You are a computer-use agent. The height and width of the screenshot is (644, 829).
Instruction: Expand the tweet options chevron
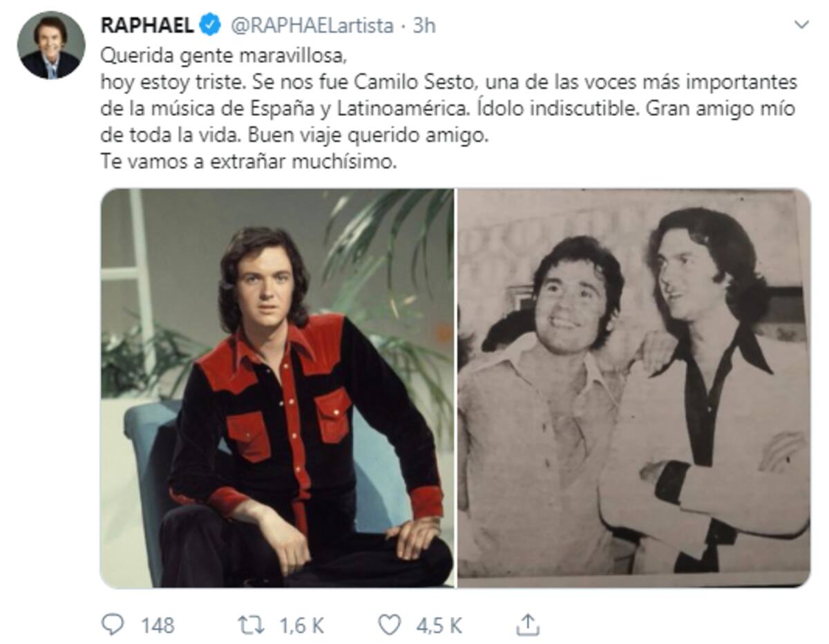click(x=801, y=26)
